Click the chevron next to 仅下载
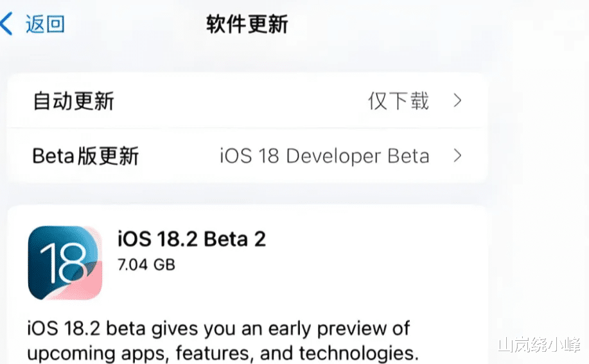 [x=457, y=101]
